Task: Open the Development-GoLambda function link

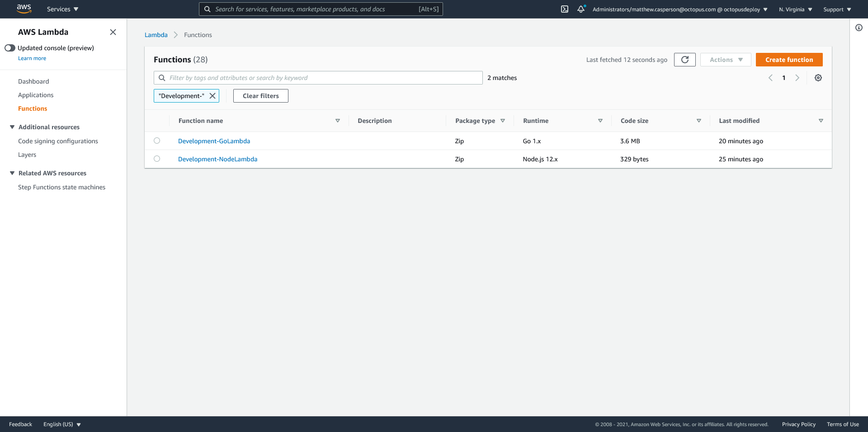Action: tap(214, 141)
